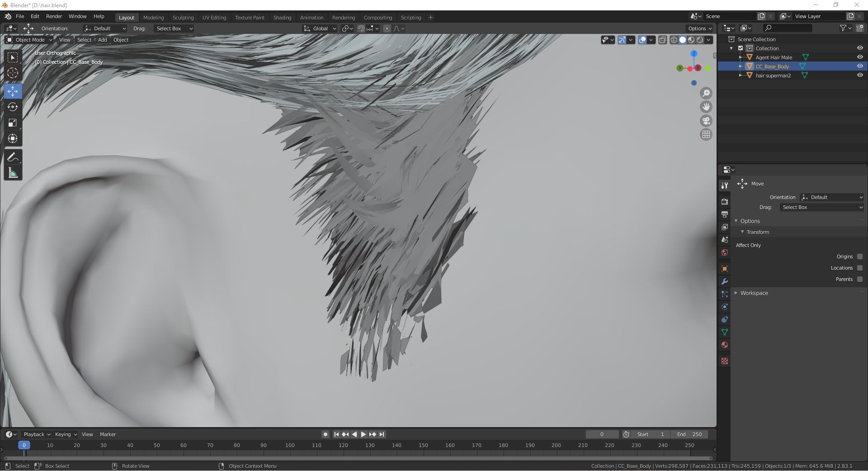Open the Particles properties tab
This screenshot has width=868, height=471.
725,294
